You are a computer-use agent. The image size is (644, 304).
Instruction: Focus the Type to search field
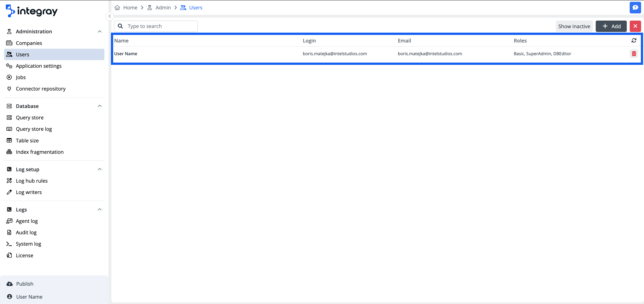[x=160, y=26]
